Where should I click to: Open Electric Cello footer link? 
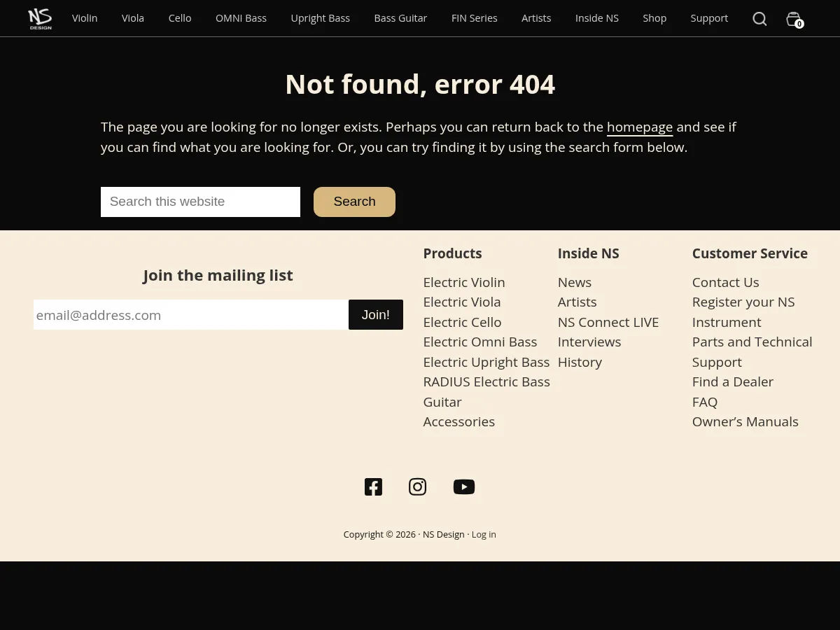(462, 322)
